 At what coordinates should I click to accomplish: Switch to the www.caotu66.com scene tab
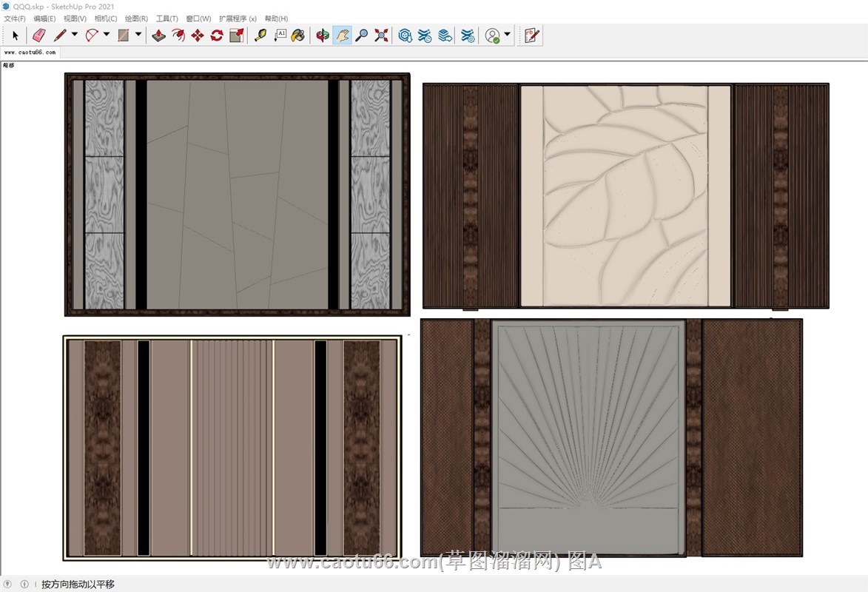(30, 53)
